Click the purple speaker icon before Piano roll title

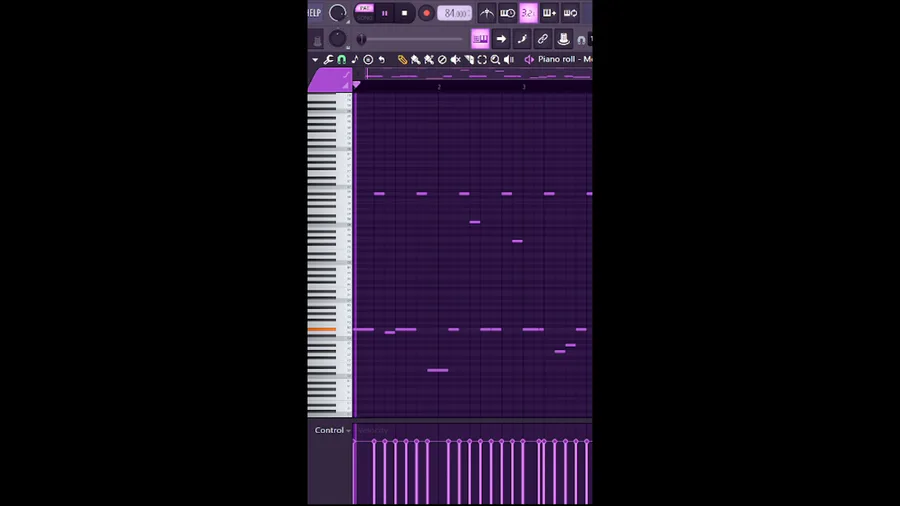point(529,60)
